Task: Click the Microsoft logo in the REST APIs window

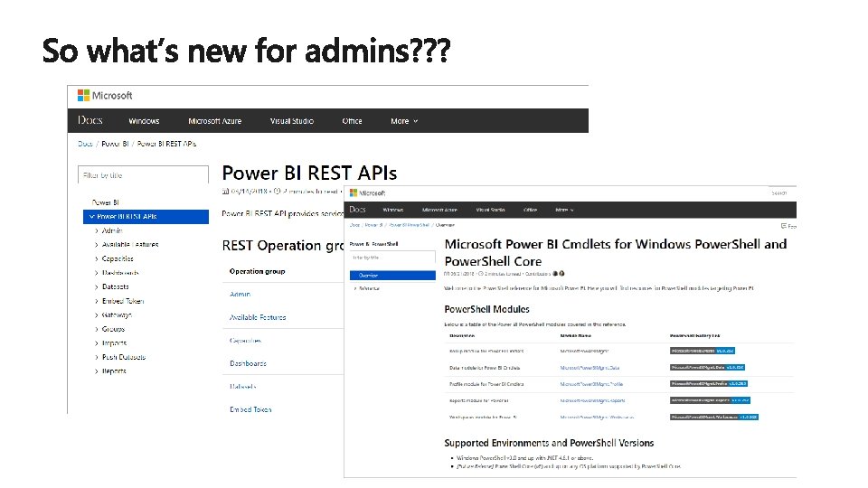Action: (105, 95)
